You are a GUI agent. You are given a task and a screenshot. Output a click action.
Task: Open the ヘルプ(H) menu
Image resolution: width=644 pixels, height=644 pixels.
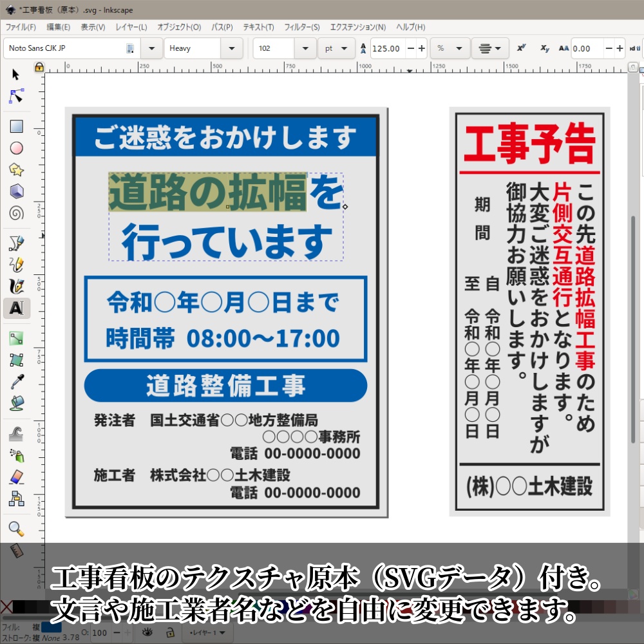coord(410,27)
